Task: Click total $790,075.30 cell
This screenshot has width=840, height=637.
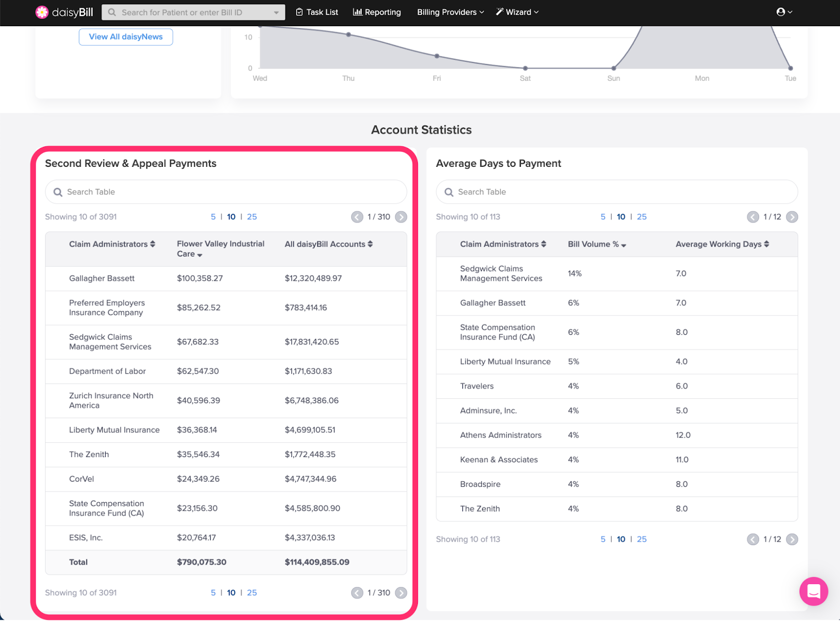Action: pyautogui.click(x=202, y=562)
